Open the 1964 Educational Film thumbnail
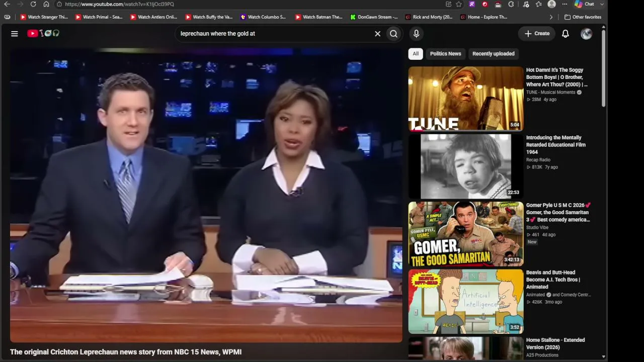The width and height of the screenshot is (644, 362). (x=466, y=166)
